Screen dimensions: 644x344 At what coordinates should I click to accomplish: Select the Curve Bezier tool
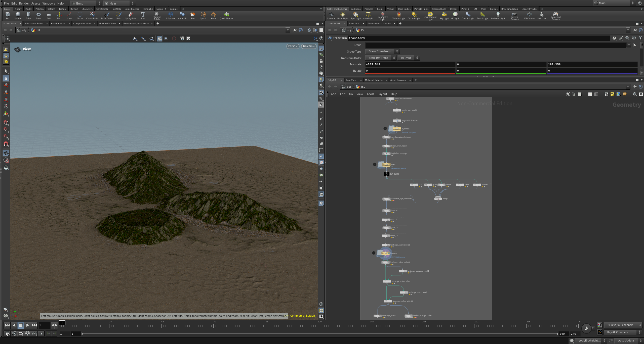(x=92, y=16)
